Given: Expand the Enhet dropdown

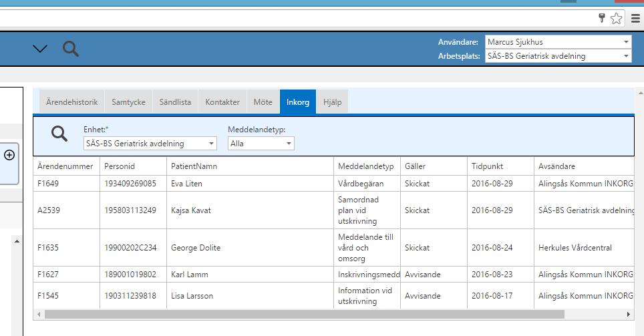Looking at the screenshot, I should pyautogui.click(x=150, y=144).
